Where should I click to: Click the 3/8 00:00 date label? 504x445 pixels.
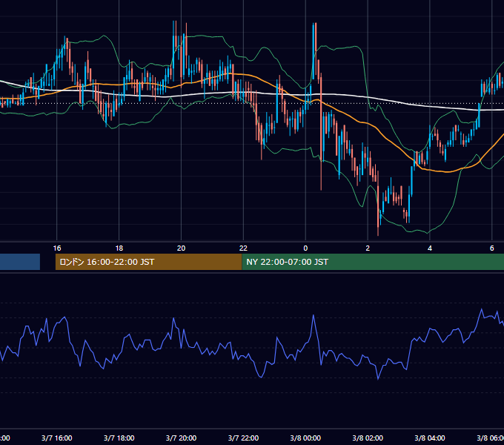pos(305,438)
